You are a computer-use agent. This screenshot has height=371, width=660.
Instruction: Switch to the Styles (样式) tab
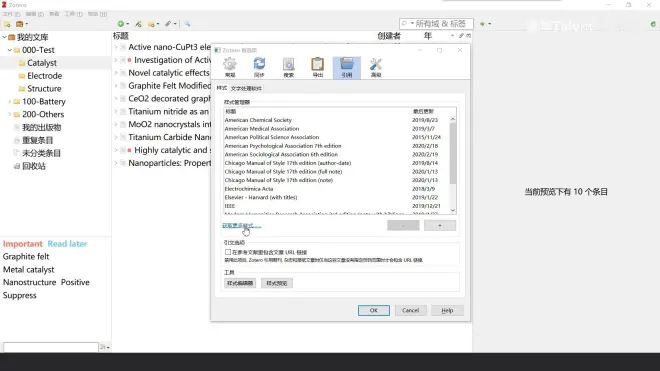coord(221,88)
